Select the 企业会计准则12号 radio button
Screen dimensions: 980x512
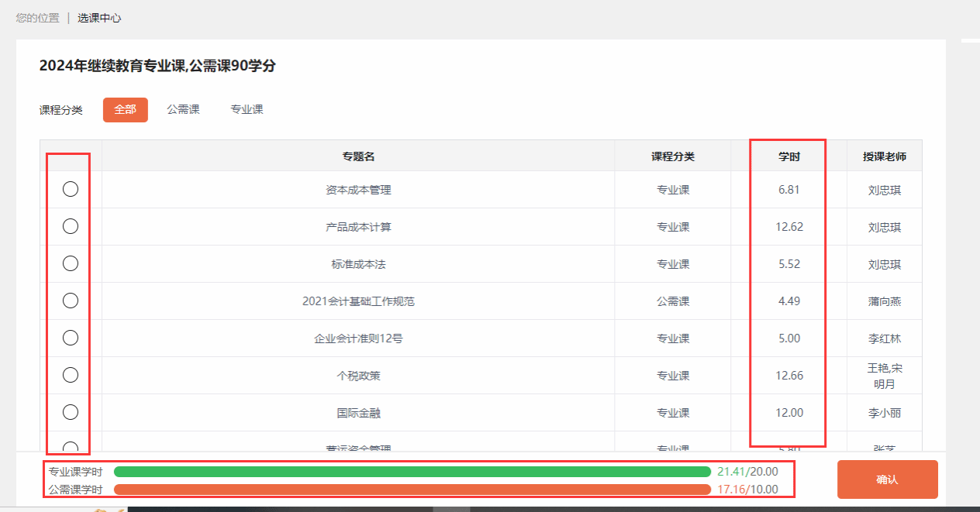pyautogui.click(x=71, y=338)
